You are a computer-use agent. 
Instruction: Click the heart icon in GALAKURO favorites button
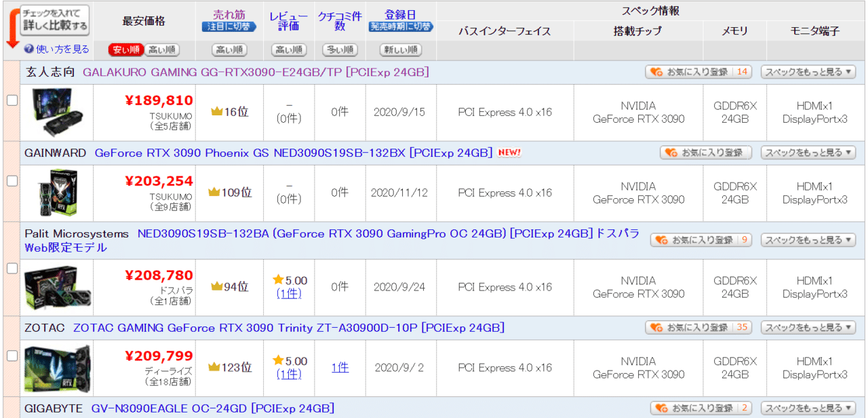[656, 72]
